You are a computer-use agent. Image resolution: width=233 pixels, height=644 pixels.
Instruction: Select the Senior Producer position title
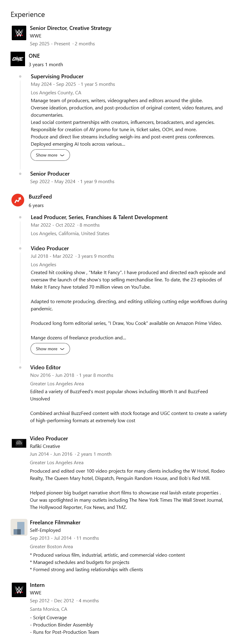50,174
